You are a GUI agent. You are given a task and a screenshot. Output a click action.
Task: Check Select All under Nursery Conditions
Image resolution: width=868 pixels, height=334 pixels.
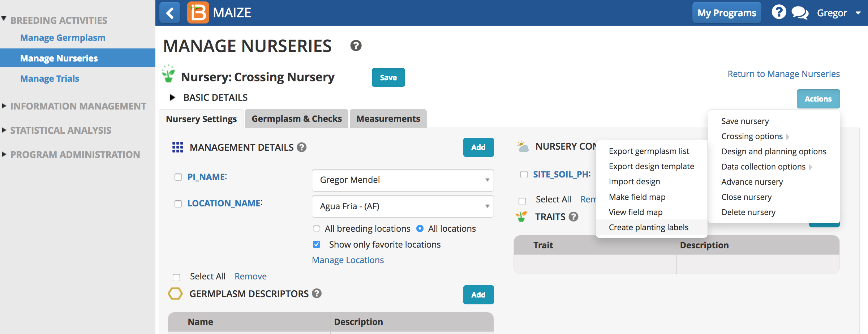[522, 201]
